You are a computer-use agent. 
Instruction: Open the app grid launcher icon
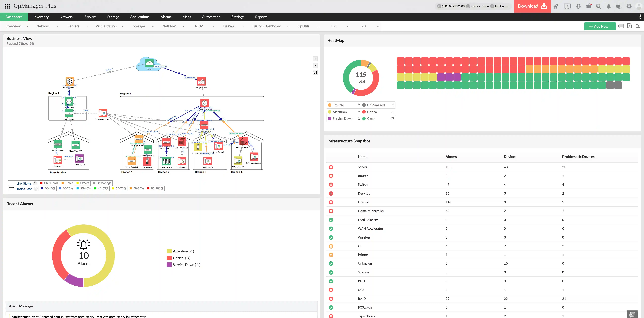7,6
